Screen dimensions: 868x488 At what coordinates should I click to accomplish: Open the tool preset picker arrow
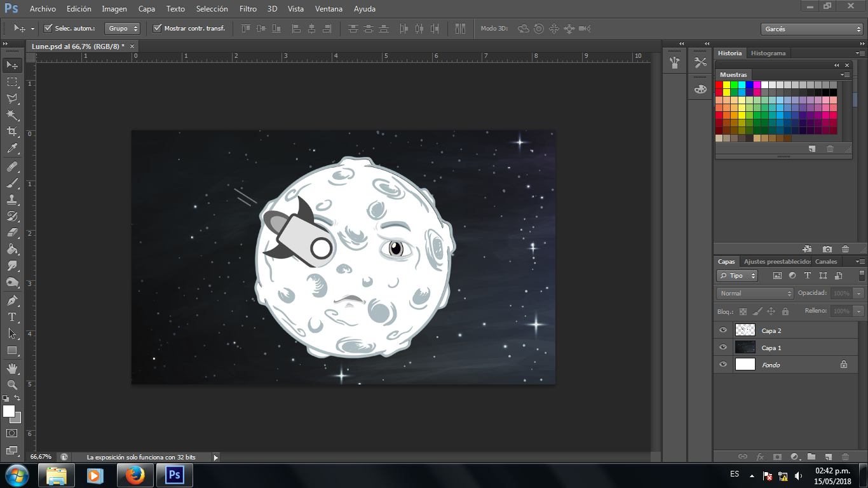tap(32, 29)
